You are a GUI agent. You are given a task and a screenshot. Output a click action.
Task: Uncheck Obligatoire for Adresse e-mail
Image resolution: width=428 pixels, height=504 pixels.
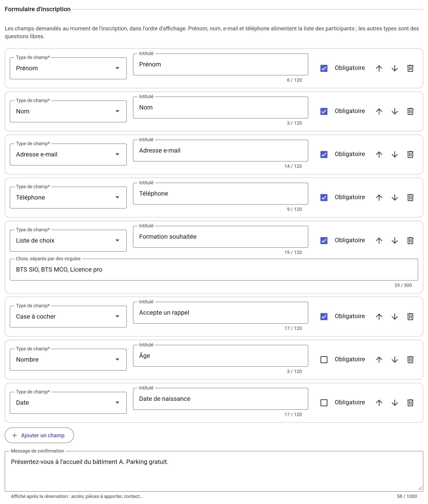(324, 154)
